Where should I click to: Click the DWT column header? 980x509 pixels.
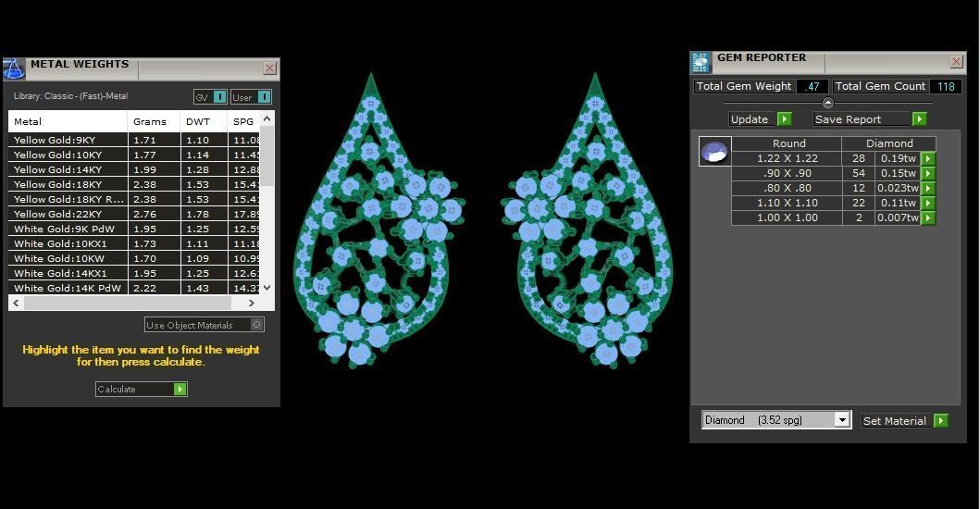click(204, 121)
